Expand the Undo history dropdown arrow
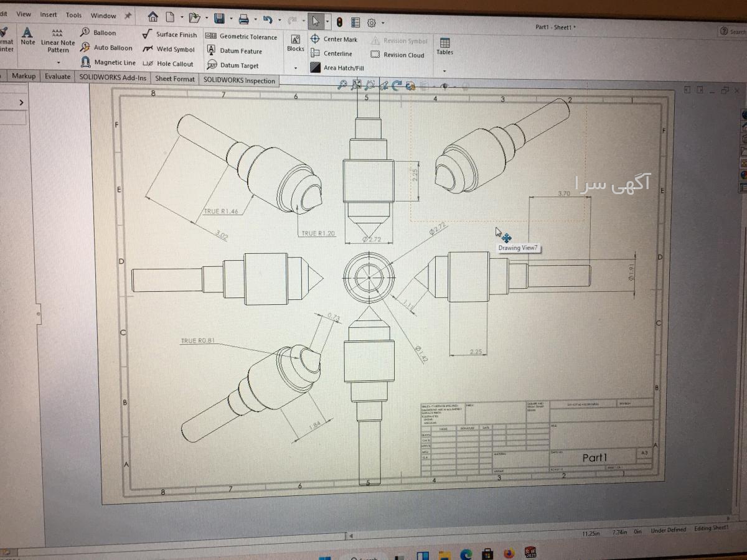 coord(280,21)
